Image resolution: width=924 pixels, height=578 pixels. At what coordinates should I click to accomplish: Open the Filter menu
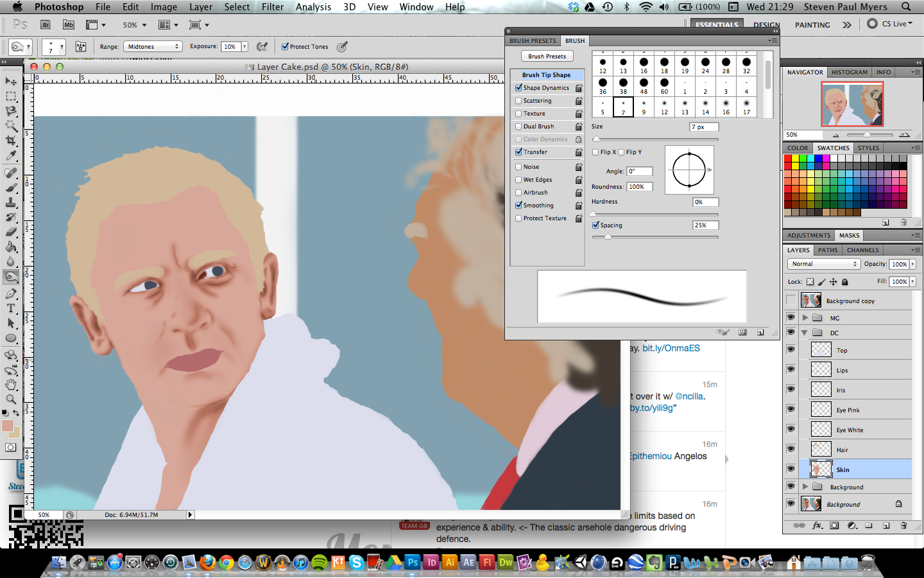[273, 6]
